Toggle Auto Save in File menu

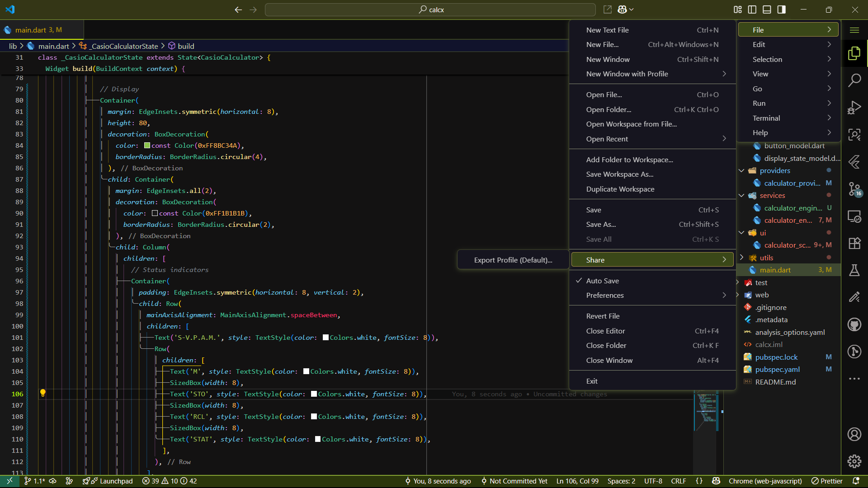pyautogui.click(x=602, y=281)
